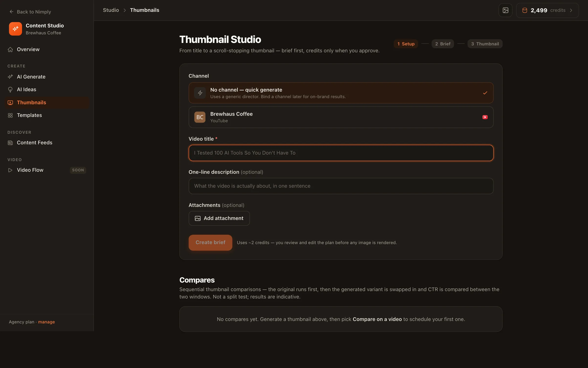Click the Thumbnail Studio heading
Screen dimensions: 588x368
point(220,39)
